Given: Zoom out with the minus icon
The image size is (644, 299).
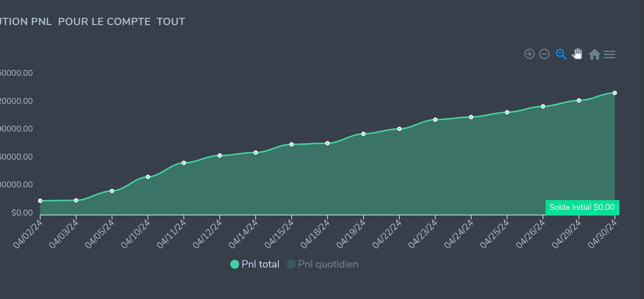Looking at the screenshot, I should click(544, 54).
